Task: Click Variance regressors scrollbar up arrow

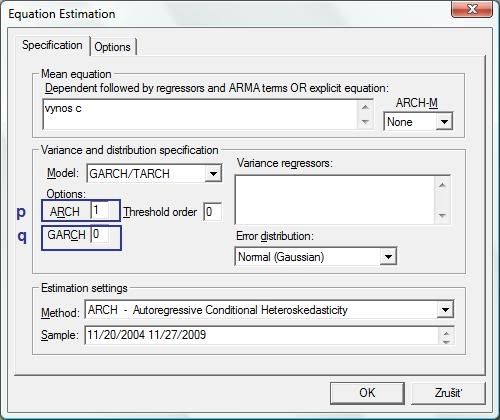Action: pos(442,185)
